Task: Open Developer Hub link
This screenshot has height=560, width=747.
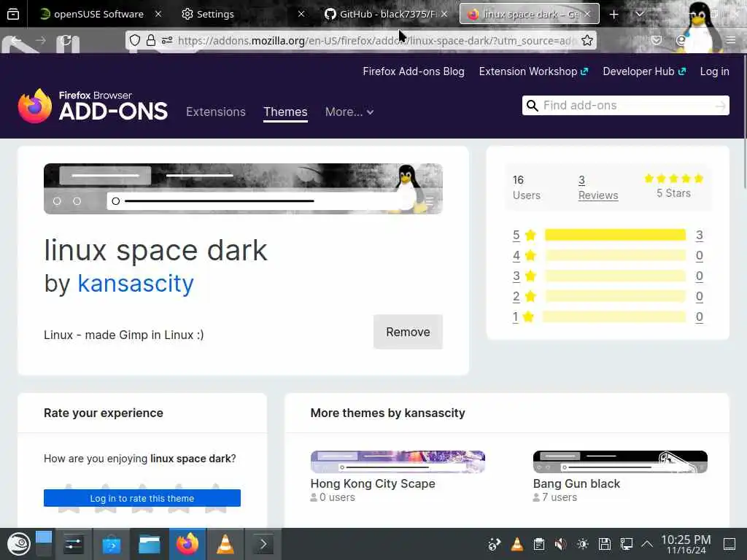Action: (x=644, y=71)
